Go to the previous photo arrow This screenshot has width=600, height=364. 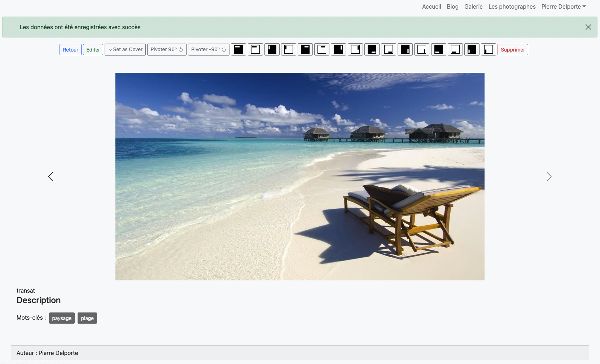tap(51, 177)
